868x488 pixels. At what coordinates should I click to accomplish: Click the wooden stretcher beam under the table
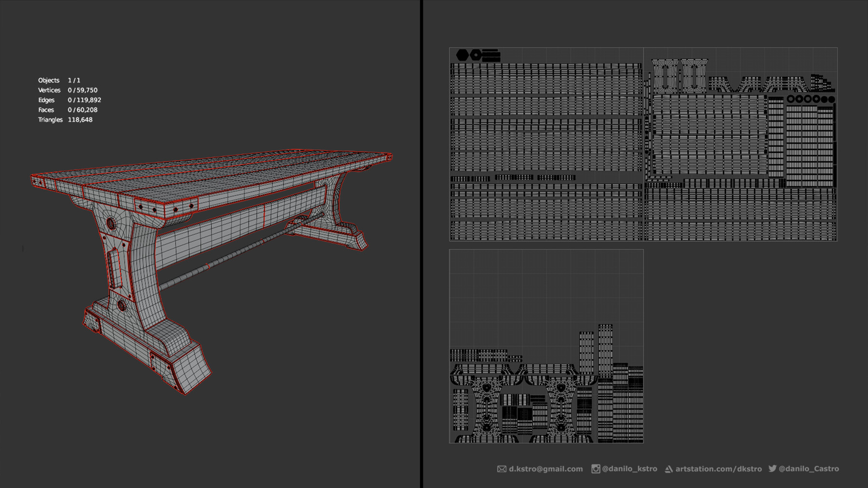[x=241, y=226]
